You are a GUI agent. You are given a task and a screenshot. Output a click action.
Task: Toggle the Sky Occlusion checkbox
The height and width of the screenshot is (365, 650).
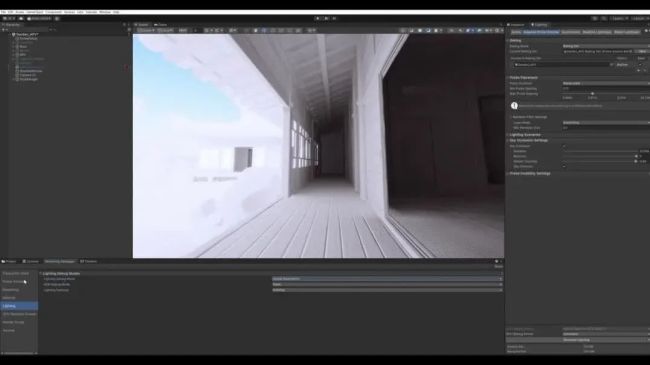(564, 146)
